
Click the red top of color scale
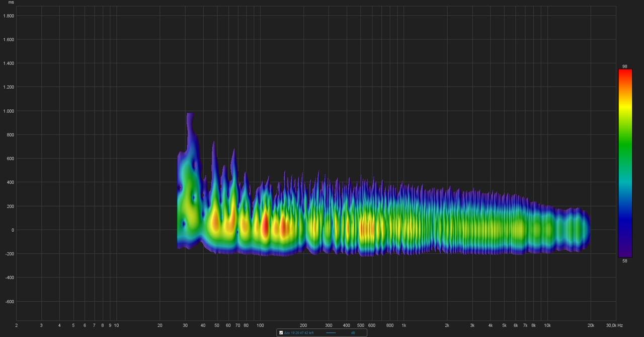[625, 73]
